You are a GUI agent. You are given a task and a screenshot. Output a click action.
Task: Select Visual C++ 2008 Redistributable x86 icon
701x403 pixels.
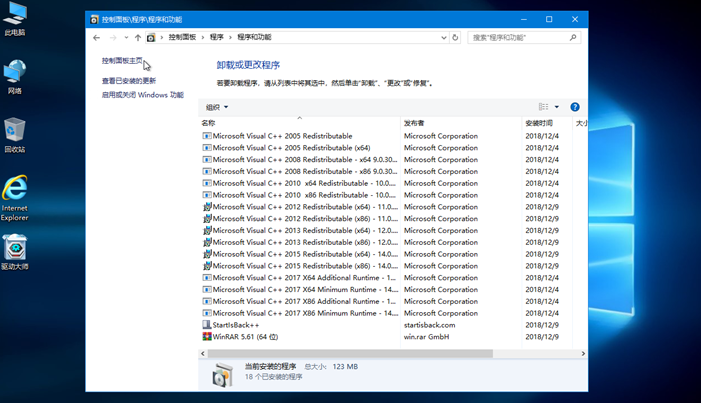(207, 171)
